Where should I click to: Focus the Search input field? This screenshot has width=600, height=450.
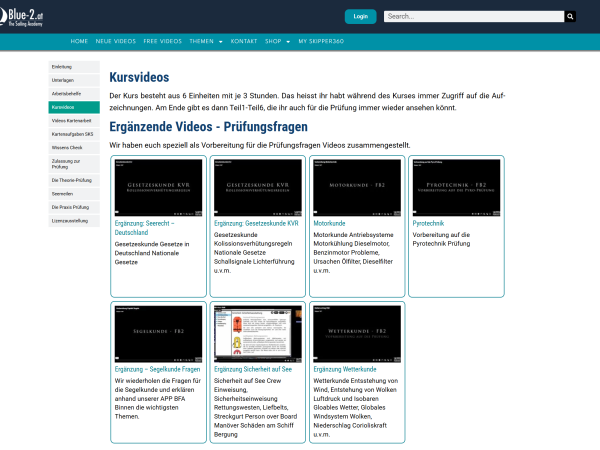click(474, 16)
